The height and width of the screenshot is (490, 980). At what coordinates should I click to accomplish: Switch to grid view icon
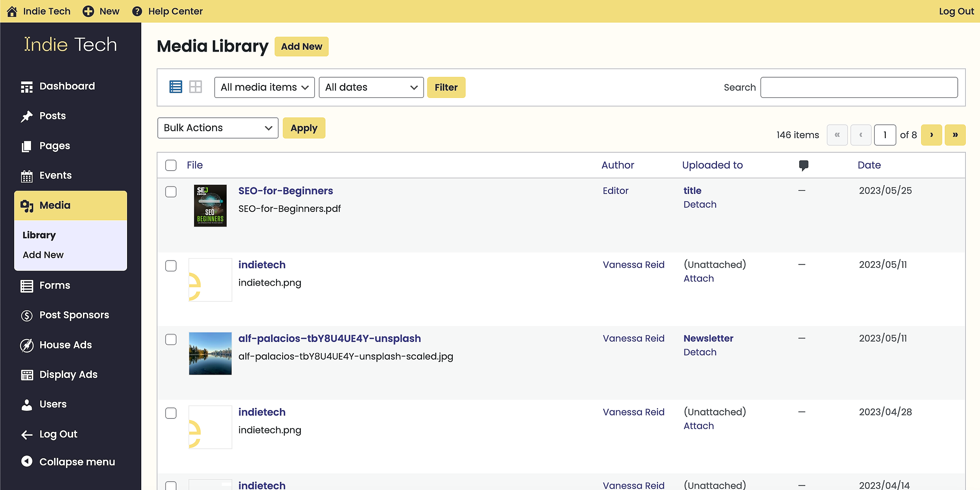pyautogui.click(x=195, y=87)
